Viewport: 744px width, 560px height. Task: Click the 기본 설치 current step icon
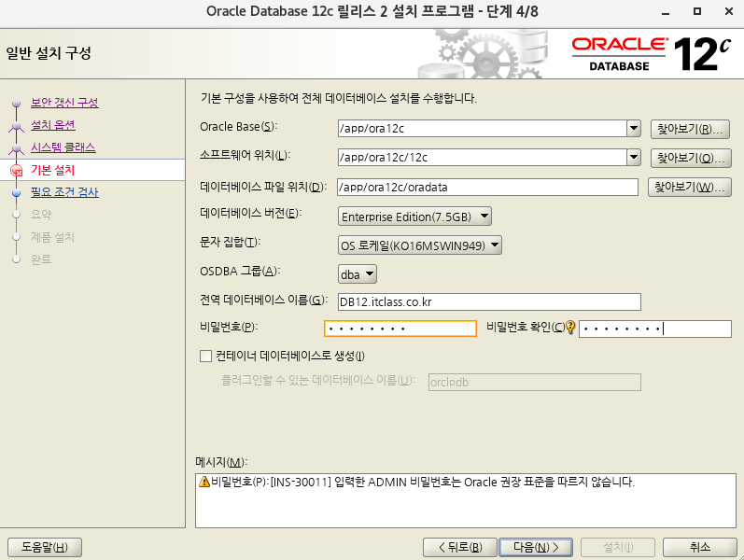tap(17, 170)
